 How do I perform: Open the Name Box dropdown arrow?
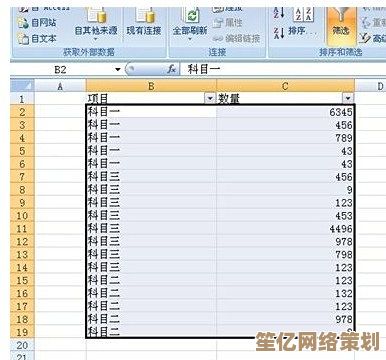tap(118, 69)
